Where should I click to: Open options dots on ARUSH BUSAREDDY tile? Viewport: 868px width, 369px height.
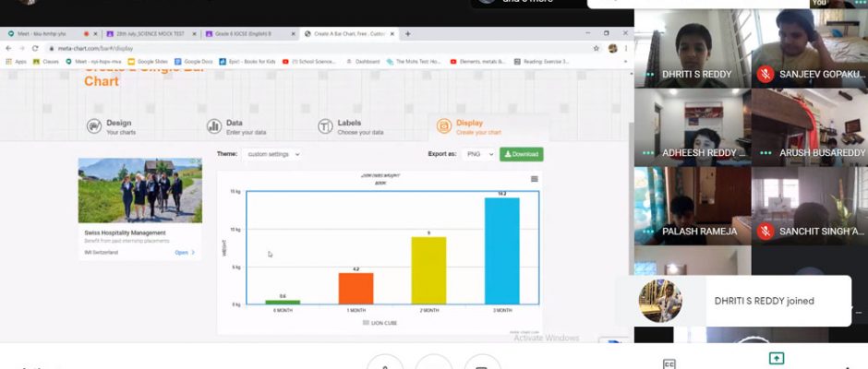pyautogui.click(x=766, y=153)
